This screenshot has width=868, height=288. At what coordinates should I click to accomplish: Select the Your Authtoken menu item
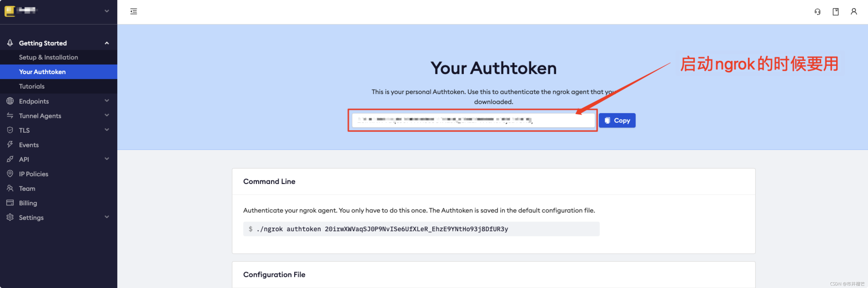[42, 72]
